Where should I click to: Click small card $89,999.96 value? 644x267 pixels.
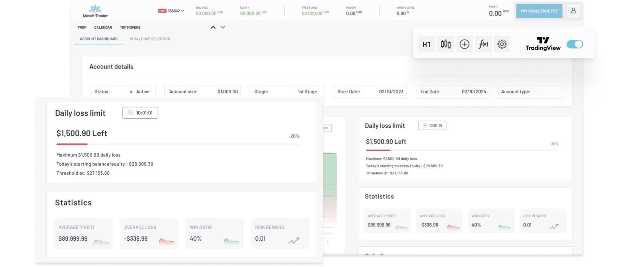coord(379,225)
